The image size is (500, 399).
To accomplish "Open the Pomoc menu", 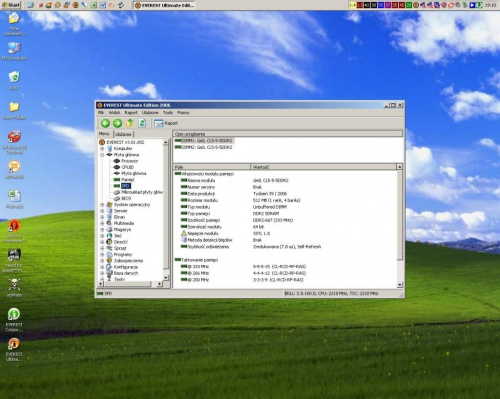I will pyautogui.click(x=183, y=113).
